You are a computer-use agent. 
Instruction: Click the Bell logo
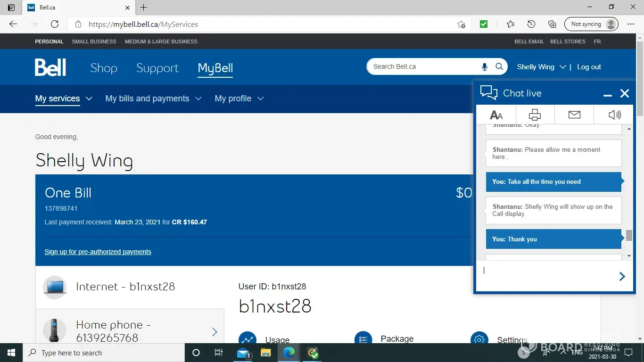(50, 67)
